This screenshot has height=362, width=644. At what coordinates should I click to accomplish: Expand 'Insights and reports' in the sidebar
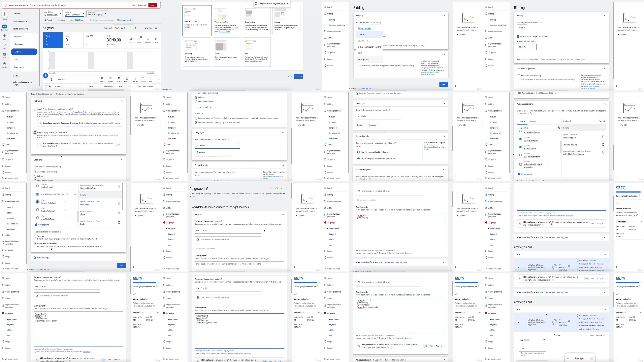[x=34, y=29]
